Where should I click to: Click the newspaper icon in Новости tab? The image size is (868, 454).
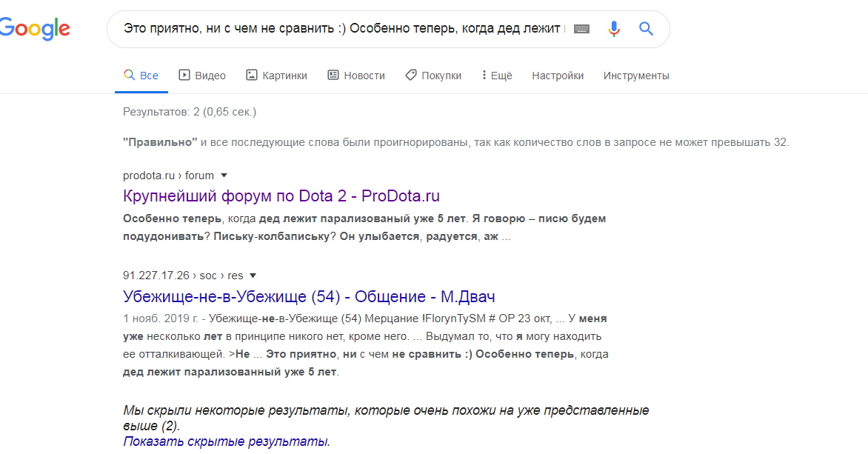click(333, 75)
